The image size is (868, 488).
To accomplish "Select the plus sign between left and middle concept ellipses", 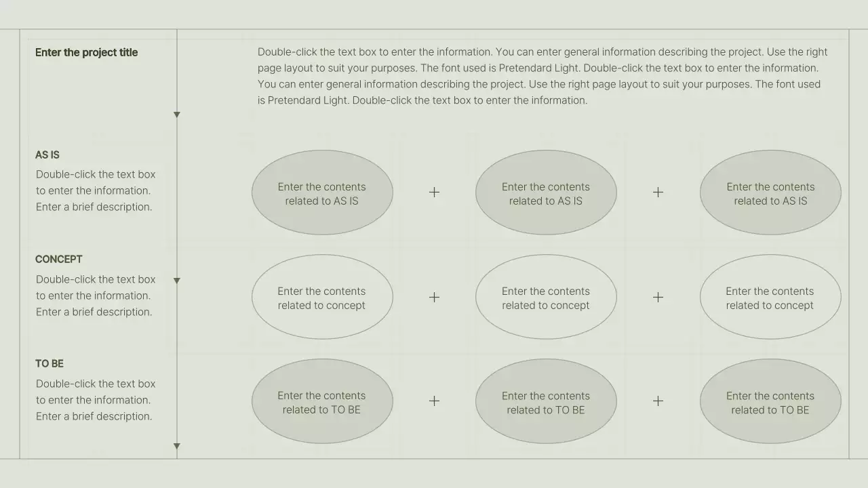I will click(x=434, y=297).
